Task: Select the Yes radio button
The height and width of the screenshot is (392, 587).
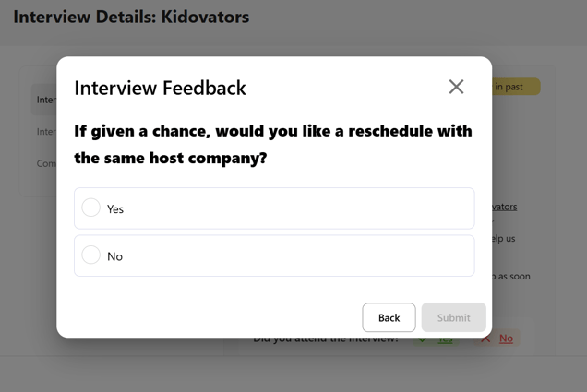Action: [91, 208]
